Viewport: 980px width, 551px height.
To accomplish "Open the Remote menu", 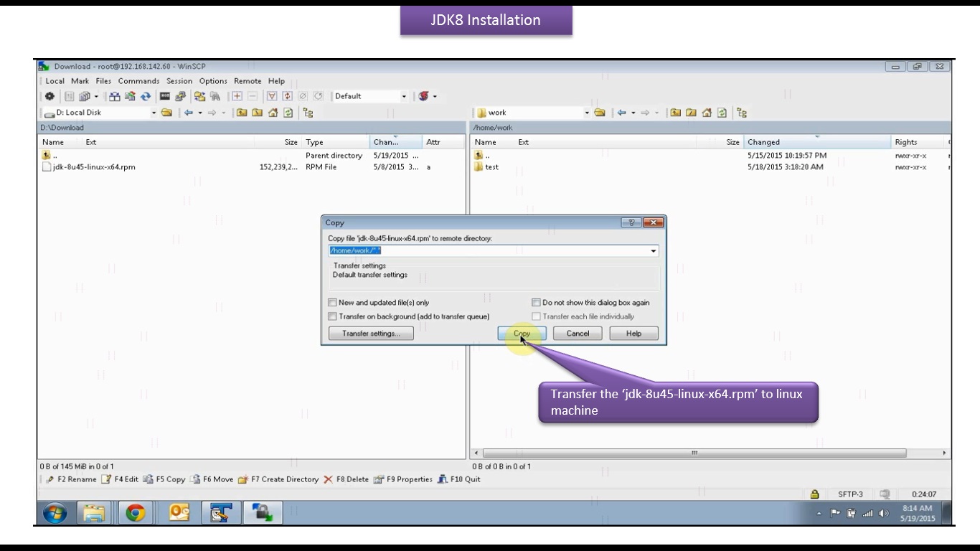I will pyautogui.click(x=248, y=81).
